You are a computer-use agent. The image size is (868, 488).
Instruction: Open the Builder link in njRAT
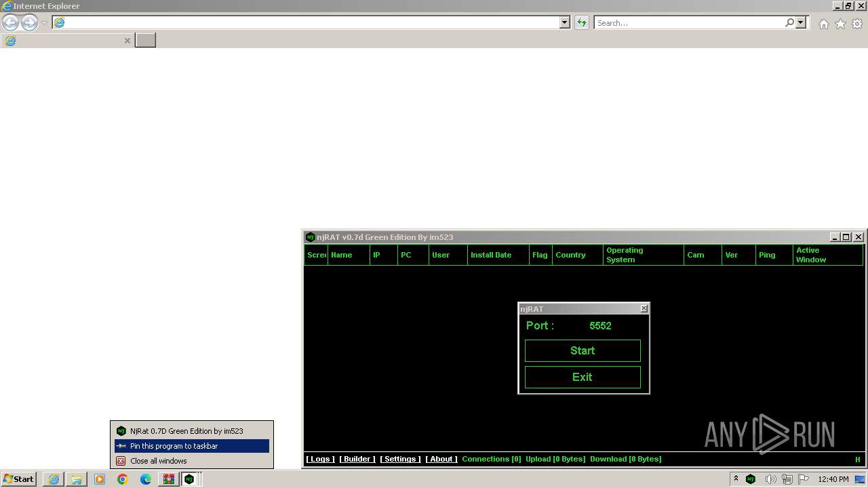point(357,459)
